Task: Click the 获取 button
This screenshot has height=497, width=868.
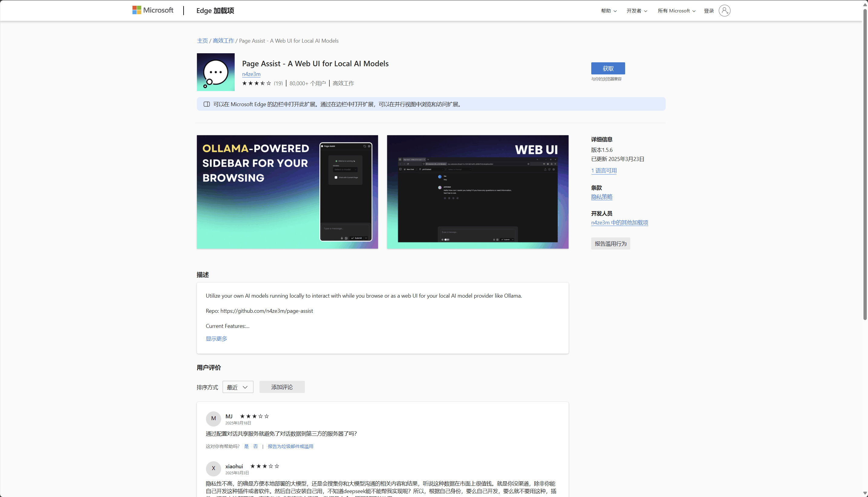Action: [608, 68]
